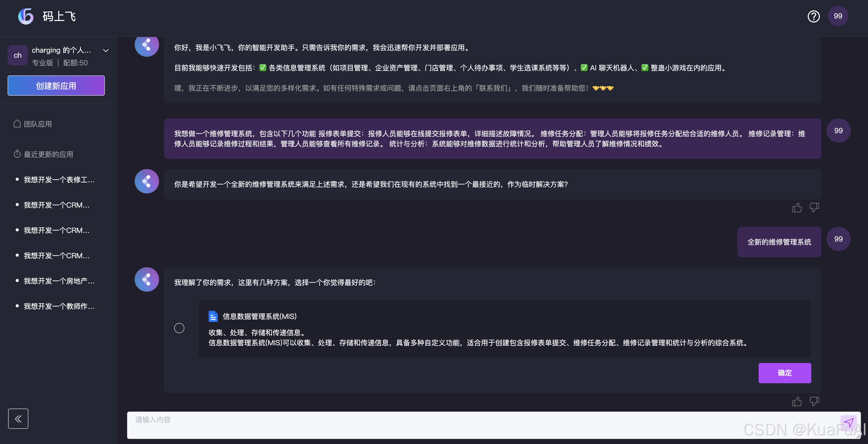Open 团队应用 in the sidebar

click(38, 124)
